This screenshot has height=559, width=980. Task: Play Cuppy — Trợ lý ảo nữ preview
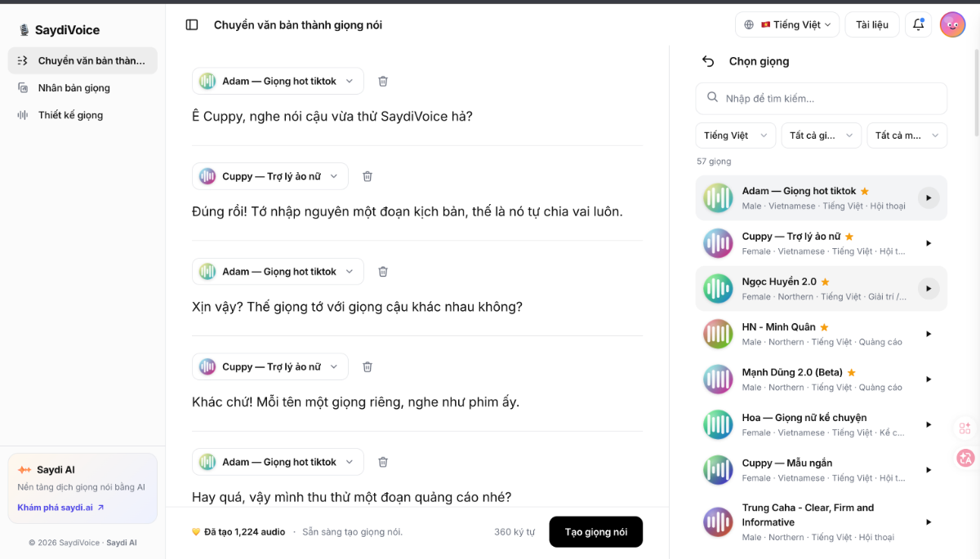coord(928,243)
